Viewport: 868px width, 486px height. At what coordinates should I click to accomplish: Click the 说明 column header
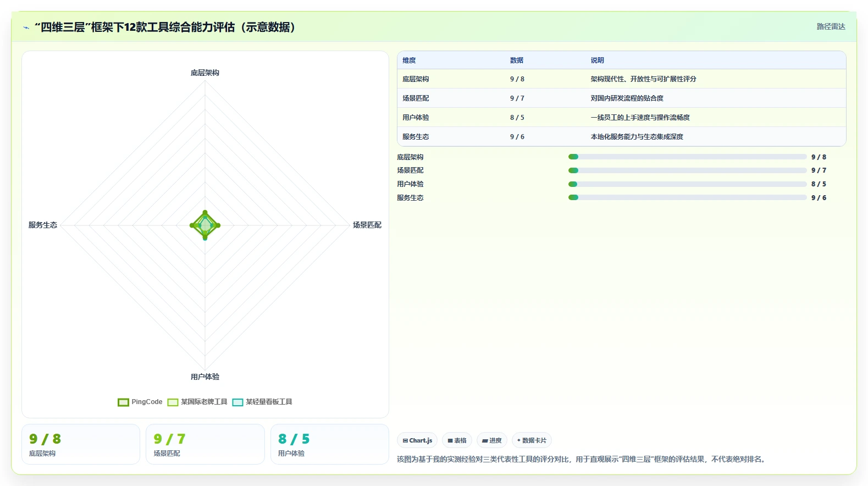598,60
